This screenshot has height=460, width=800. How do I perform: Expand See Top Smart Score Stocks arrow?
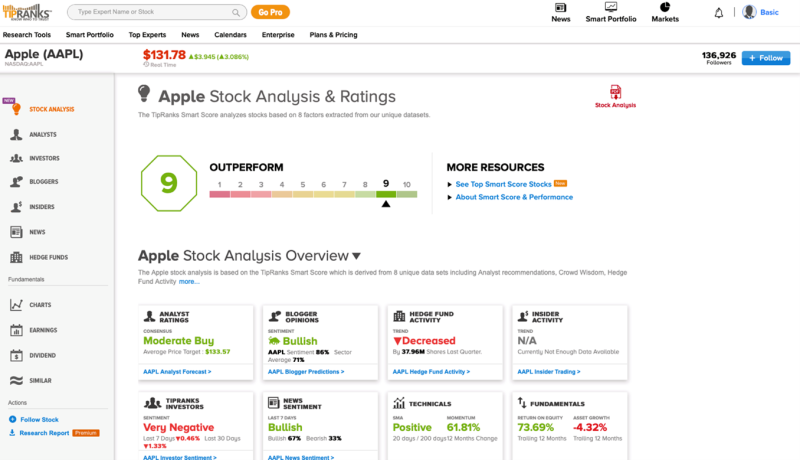coord(449,184)
